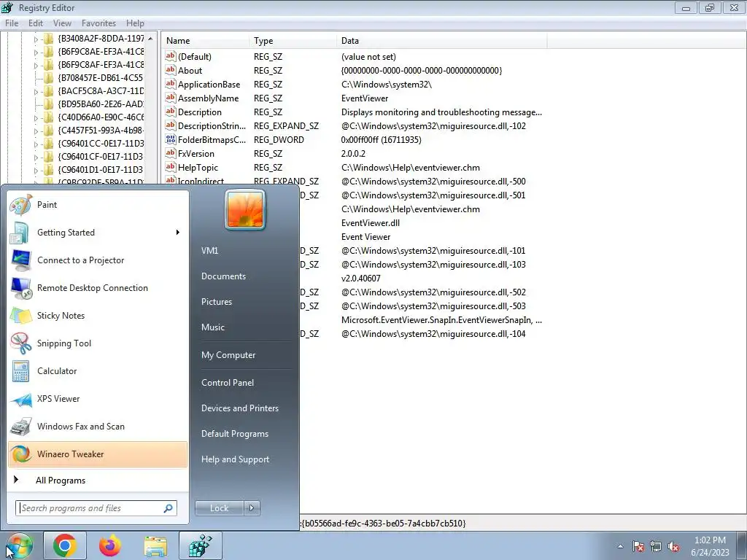Select the ApplicationBase value

click(209, 85)
